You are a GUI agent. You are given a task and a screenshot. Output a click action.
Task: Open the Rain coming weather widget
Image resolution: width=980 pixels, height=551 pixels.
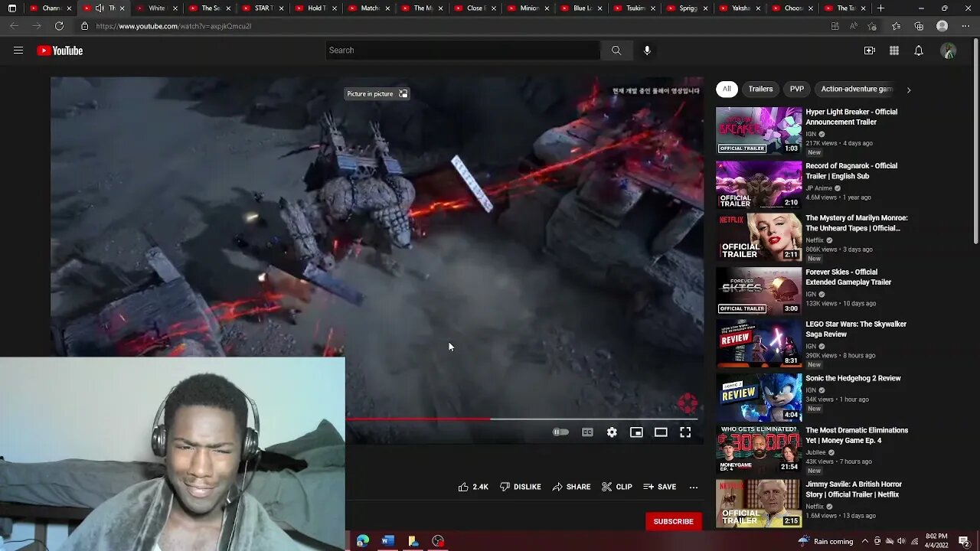[825, 541]
